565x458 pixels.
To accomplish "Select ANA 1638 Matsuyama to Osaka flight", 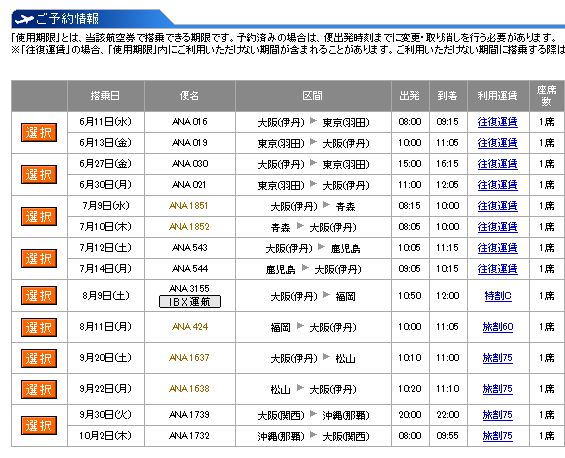I will coord(39,389).
